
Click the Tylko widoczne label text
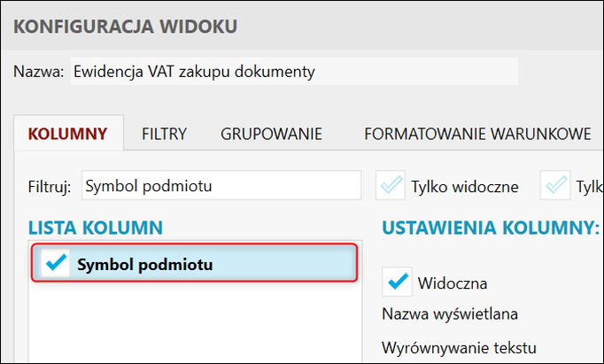[x=464, y=187]
